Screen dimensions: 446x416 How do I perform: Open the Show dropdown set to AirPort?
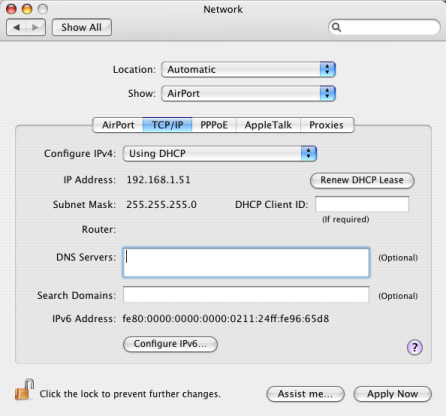[248, 93]
